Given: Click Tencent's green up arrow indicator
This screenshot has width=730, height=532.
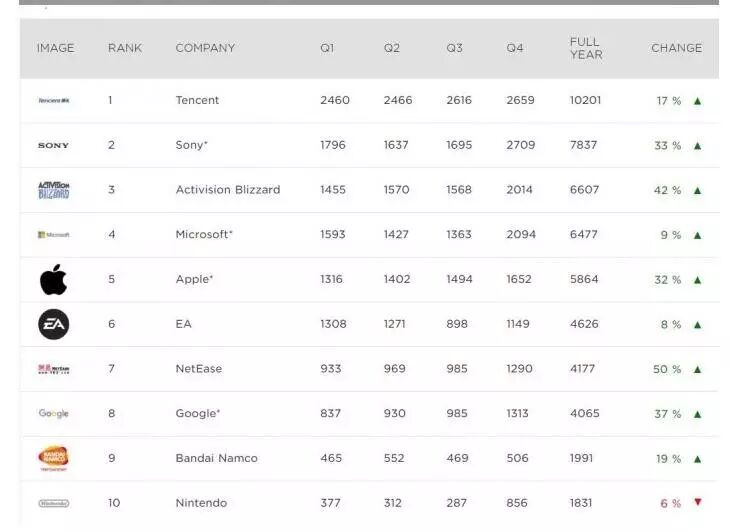Looking at the screenshot, I should tap(697, 101).
